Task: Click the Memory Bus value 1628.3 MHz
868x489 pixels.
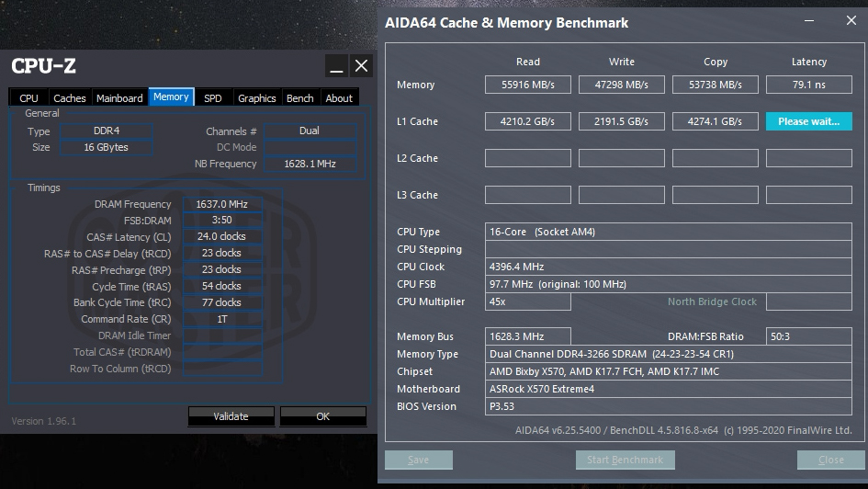Action: (528, 336)
